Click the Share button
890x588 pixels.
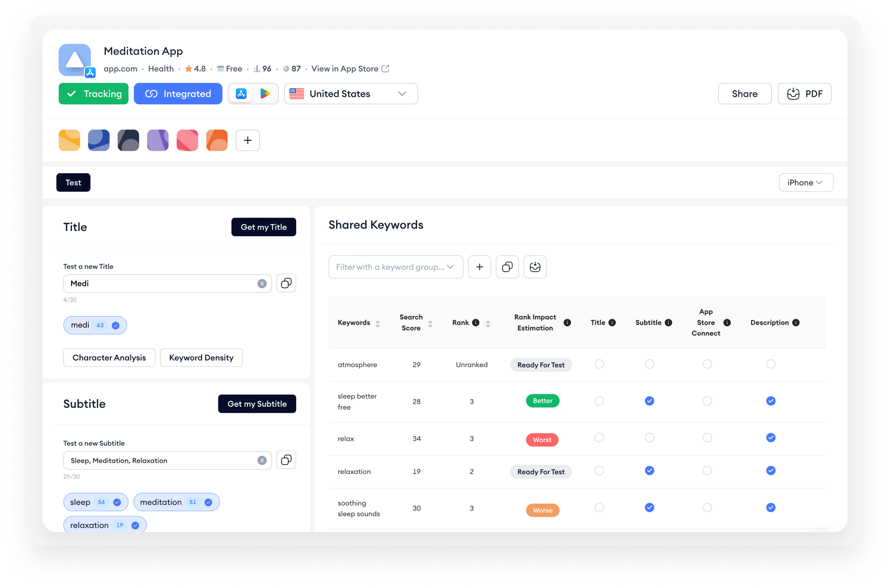pos(745,94)
